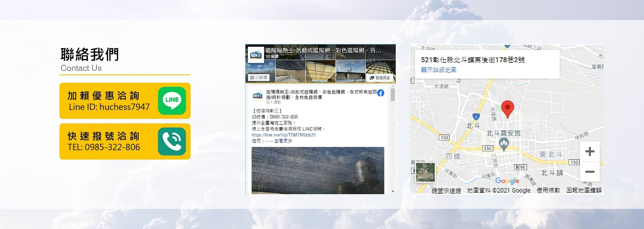Open the line.me/ti/p link in post
The width and height of the screenshot is (644, 229).
tap(284, 135)
